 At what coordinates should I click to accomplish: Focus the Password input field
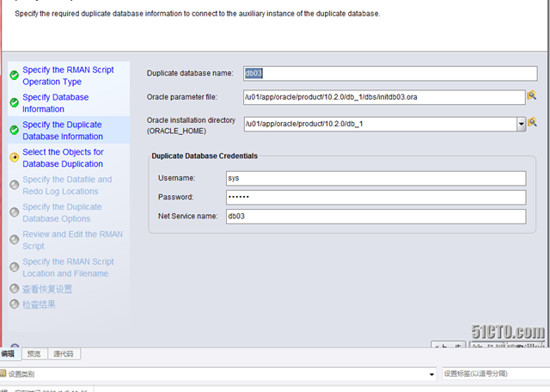375,197
